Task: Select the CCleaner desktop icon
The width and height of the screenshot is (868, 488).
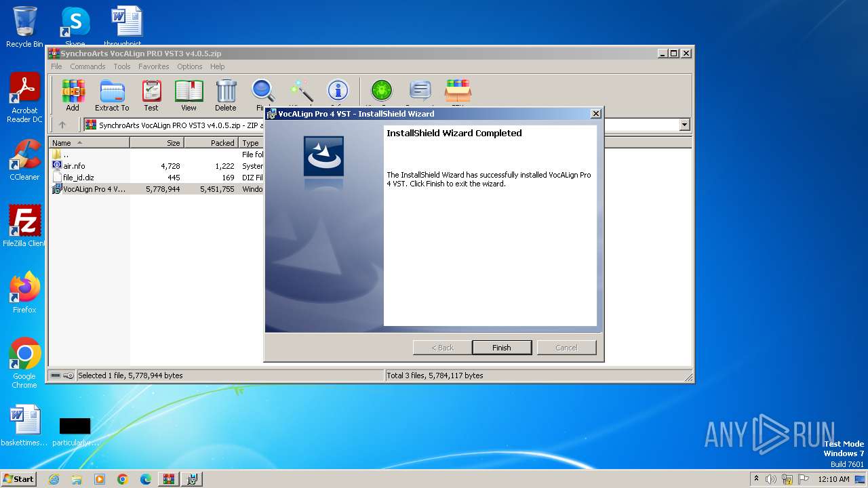Action: 24,160
